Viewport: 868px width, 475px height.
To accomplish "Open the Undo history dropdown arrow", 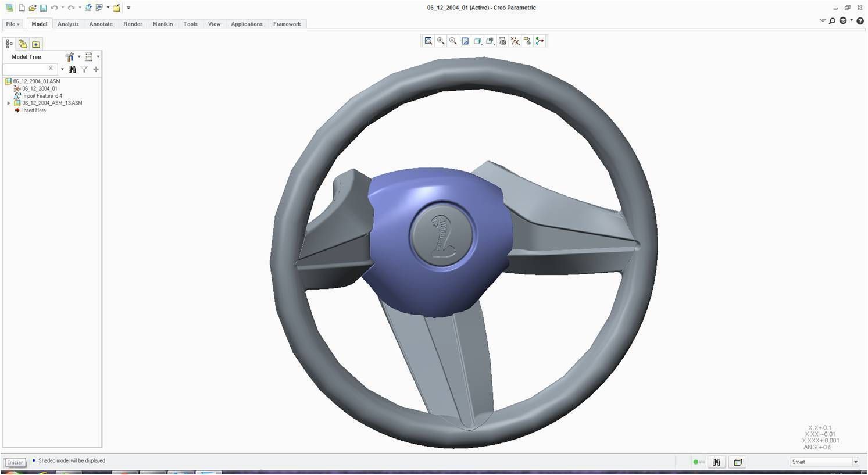I will (x=63, y=8).
